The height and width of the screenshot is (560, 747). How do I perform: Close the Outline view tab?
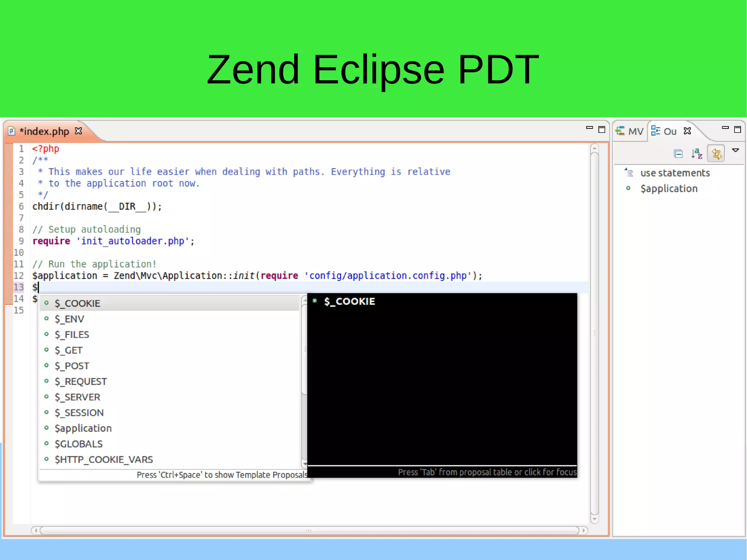coord(688,131)
